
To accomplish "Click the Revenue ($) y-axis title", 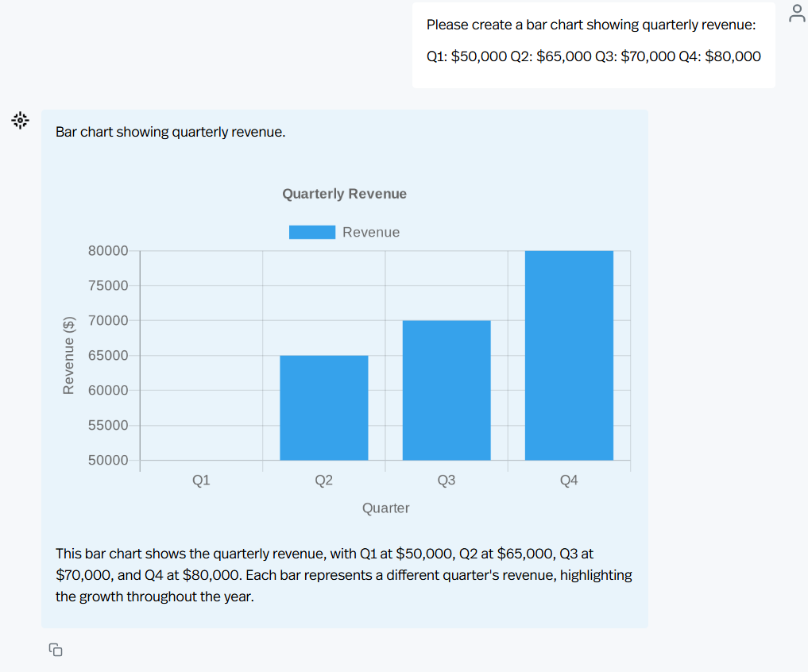I will click(x=69, y=354).
